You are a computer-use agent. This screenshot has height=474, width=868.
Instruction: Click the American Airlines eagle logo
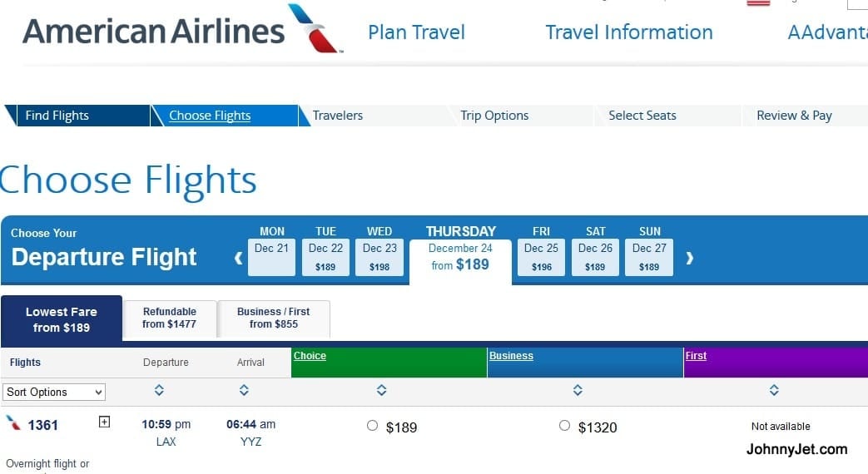pyautogui.click(x=315, y=28)
